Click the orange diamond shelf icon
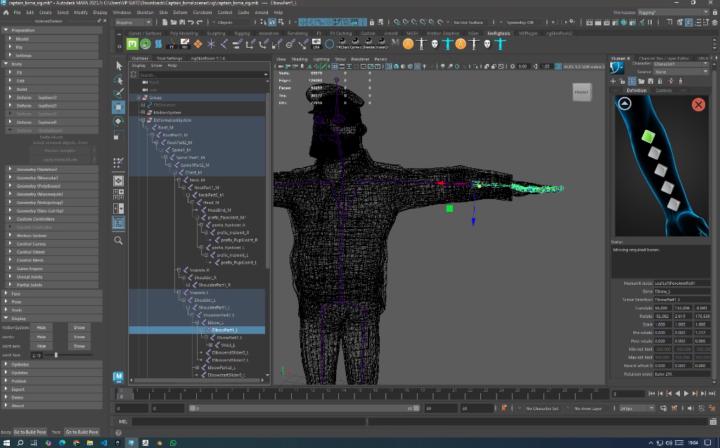Viewport: 720px width, 448px height. [197, 44]
